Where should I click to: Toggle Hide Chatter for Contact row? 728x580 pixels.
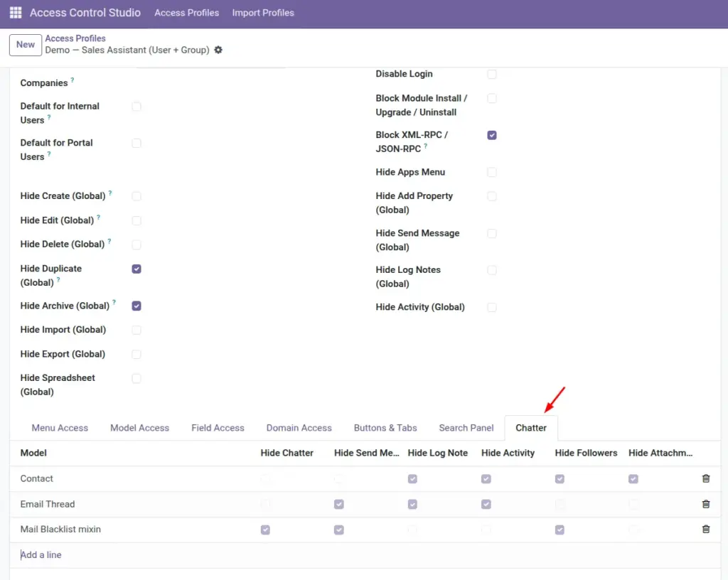265,479
